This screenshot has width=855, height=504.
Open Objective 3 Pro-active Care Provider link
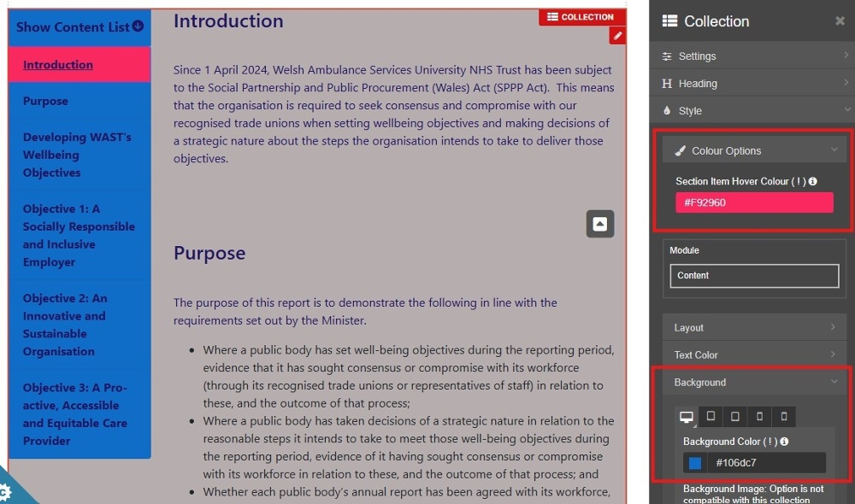coord(74,414)
